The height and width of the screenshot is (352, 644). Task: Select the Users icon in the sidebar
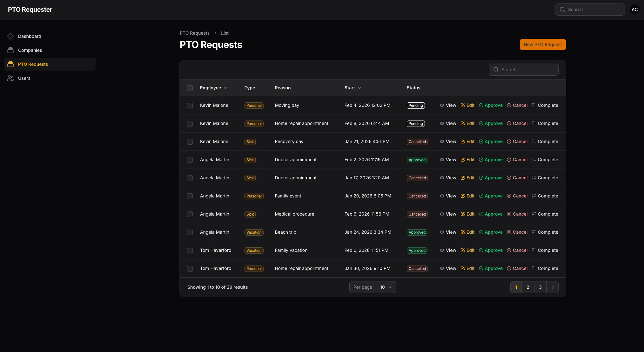pyautogui.click(x=10, y=78)
